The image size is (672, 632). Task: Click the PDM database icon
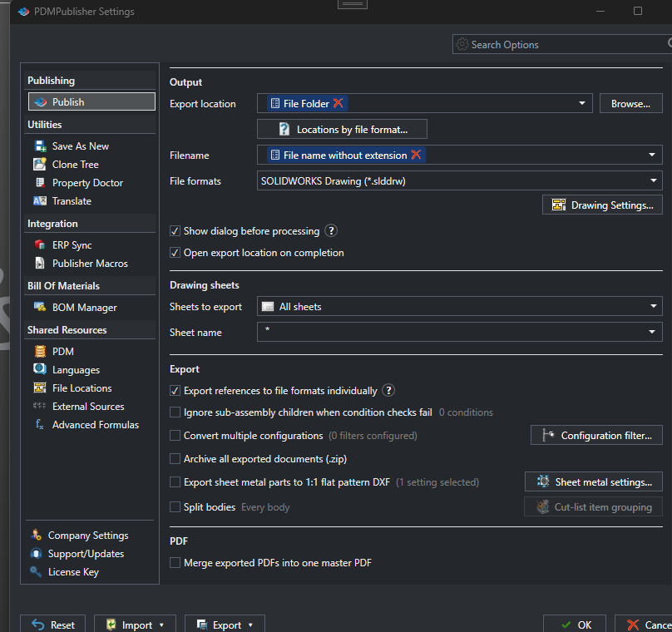40,352
